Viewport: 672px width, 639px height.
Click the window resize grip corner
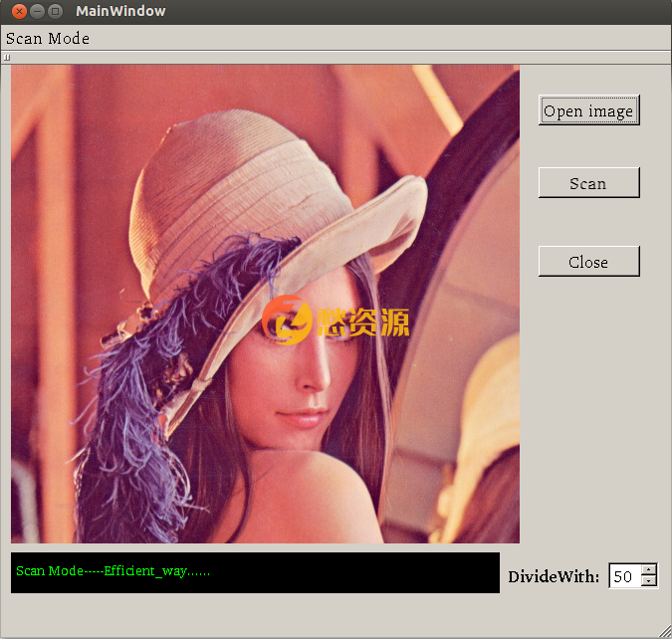tap(665, 632)
